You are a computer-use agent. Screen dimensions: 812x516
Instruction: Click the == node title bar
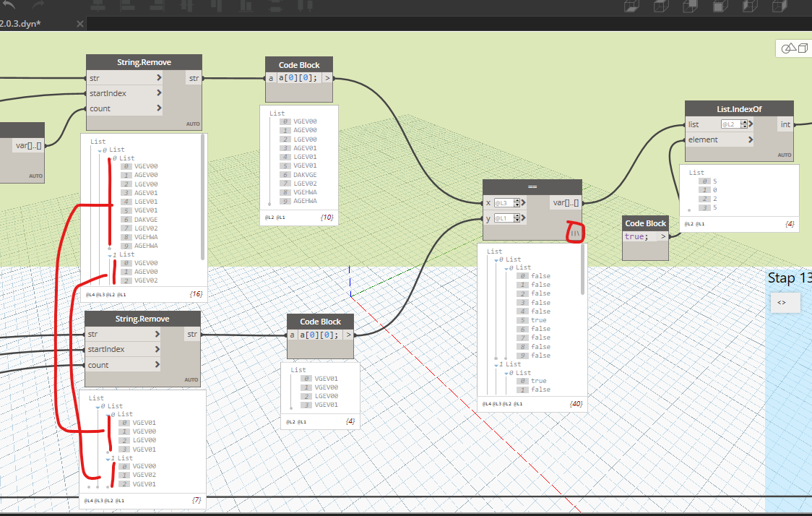532,186
